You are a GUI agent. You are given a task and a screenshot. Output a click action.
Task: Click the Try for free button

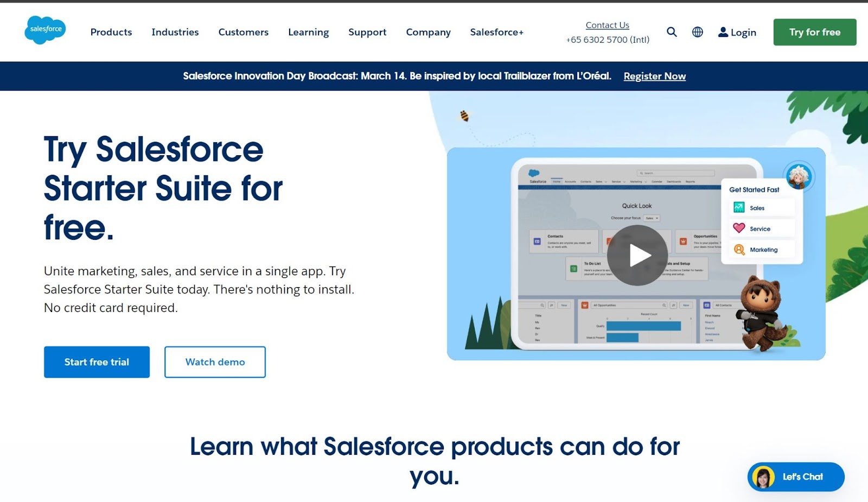815,32
